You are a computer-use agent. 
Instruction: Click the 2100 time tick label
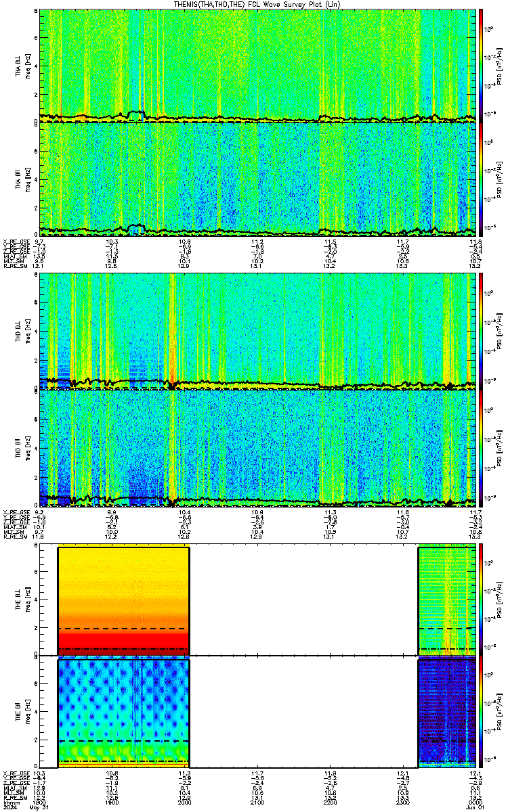[x=258, y=801]
